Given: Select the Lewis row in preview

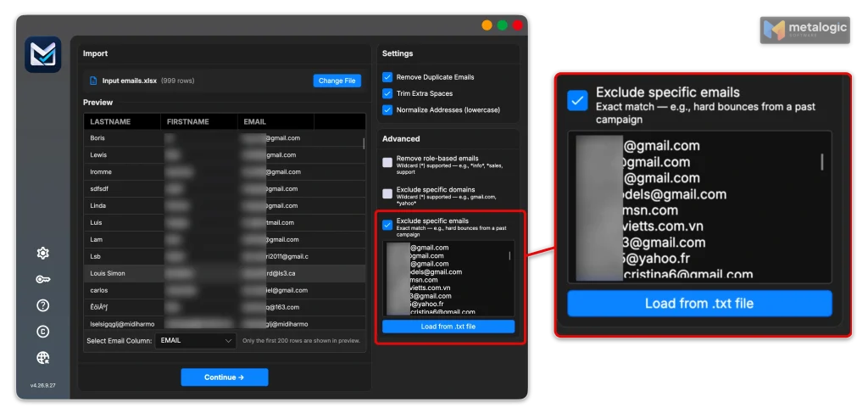Looking at the screenshot, I should tap(224, 155).
